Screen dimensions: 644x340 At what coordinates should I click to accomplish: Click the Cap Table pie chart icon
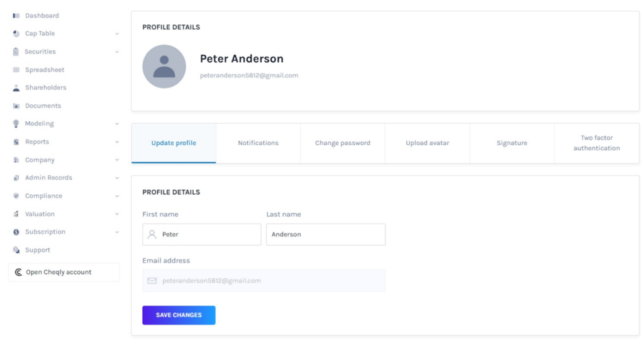point(16,34)
